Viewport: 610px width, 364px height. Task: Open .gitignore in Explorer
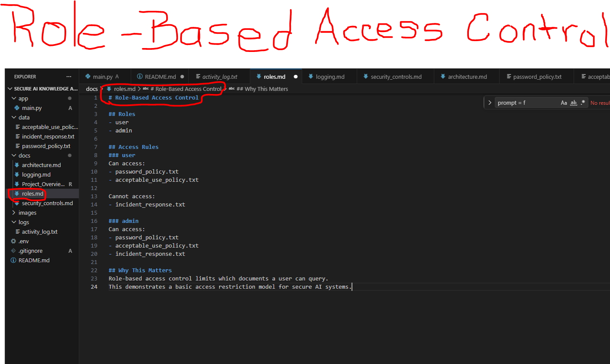[x=42, y=251]
